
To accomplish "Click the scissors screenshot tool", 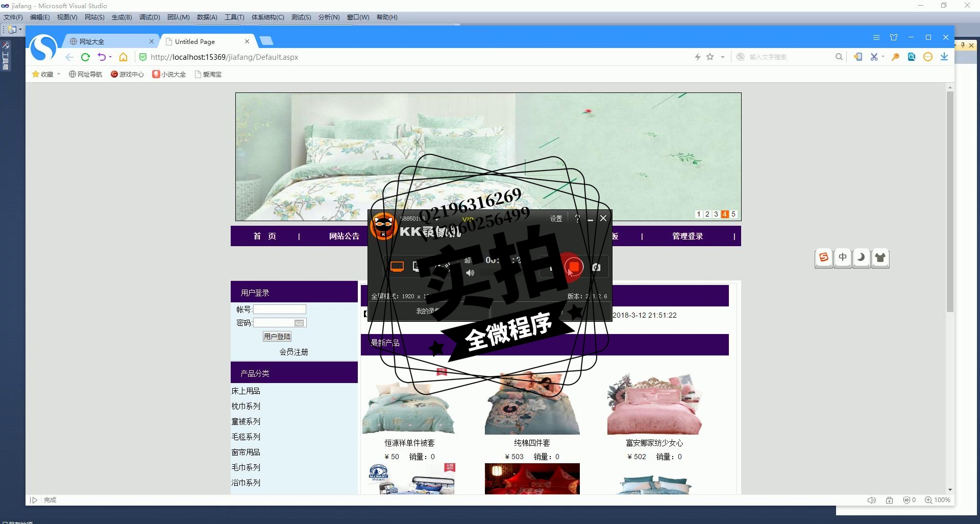I will 874,57.
